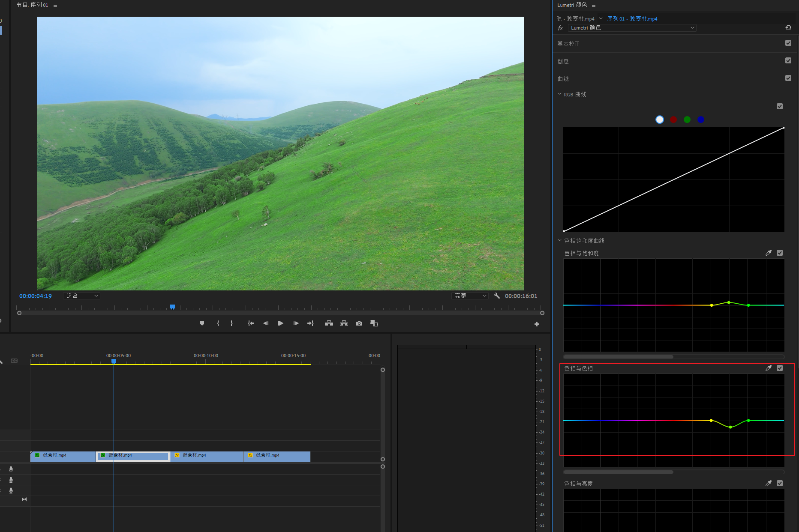Click the Reset effect icon in Lumetri
799x532 pixels.
tap(788, 28)
